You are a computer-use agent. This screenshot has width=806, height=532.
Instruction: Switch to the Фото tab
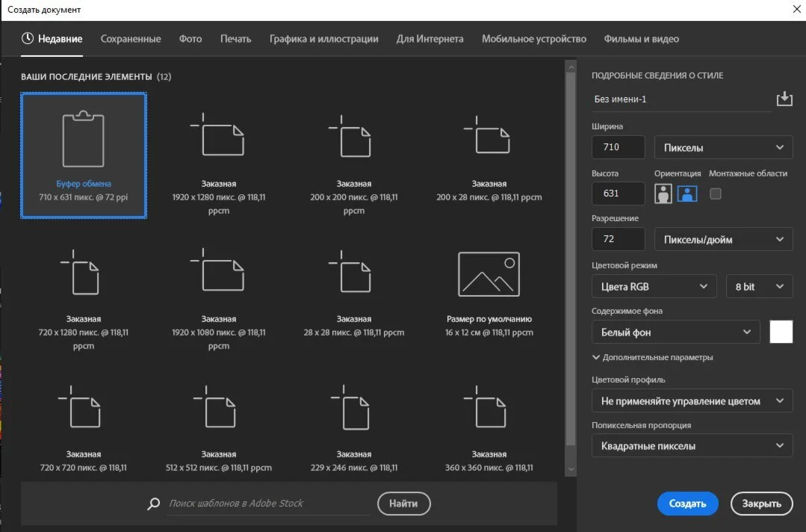[x=190, y=39]
